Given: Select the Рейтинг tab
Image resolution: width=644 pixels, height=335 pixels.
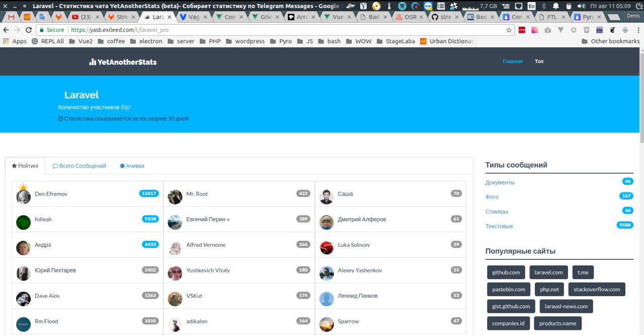Looking at the screenshot, I should 25,166.
